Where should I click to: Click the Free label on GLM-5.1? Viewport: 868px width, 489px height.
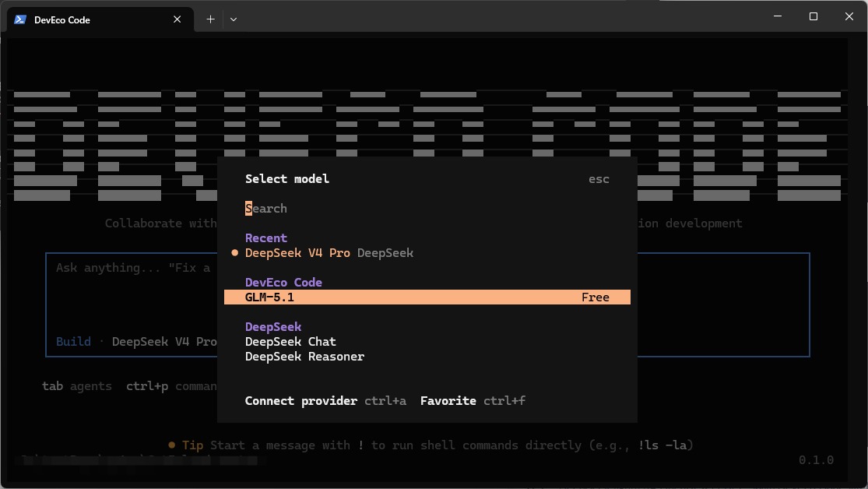pos(595,297)
